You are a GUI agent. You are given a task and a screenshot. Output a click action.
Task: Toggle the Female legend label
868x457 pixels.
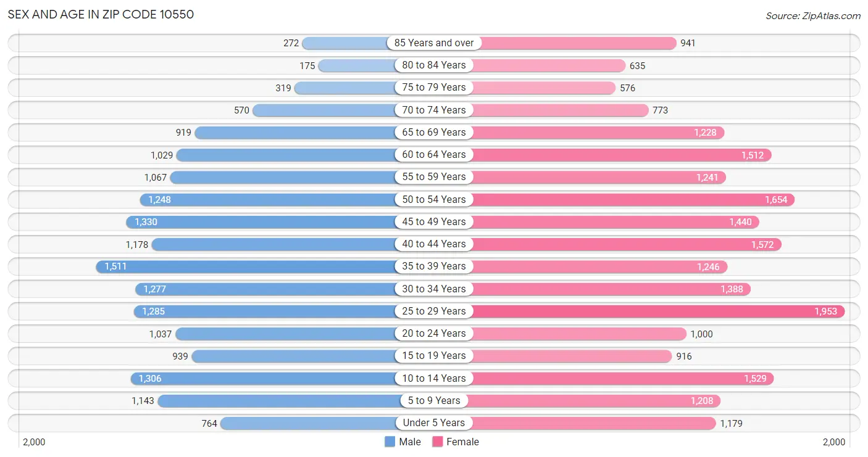pyautogui.click(x=462, y=442)
